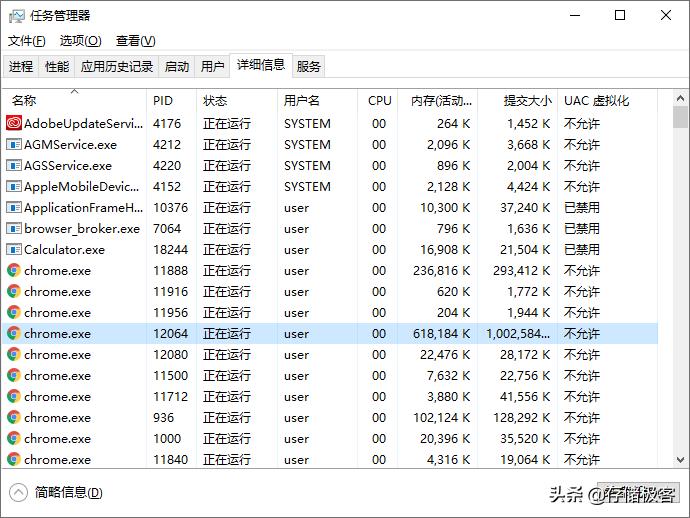Open the 文件(F) menu

(26, 41)
